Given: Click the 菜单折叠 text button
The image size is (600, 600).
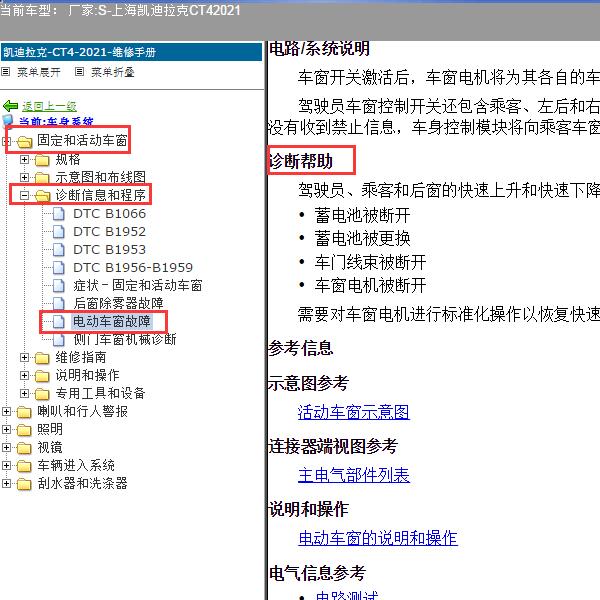Looking at the screenshot, I should tap(112, 72).
